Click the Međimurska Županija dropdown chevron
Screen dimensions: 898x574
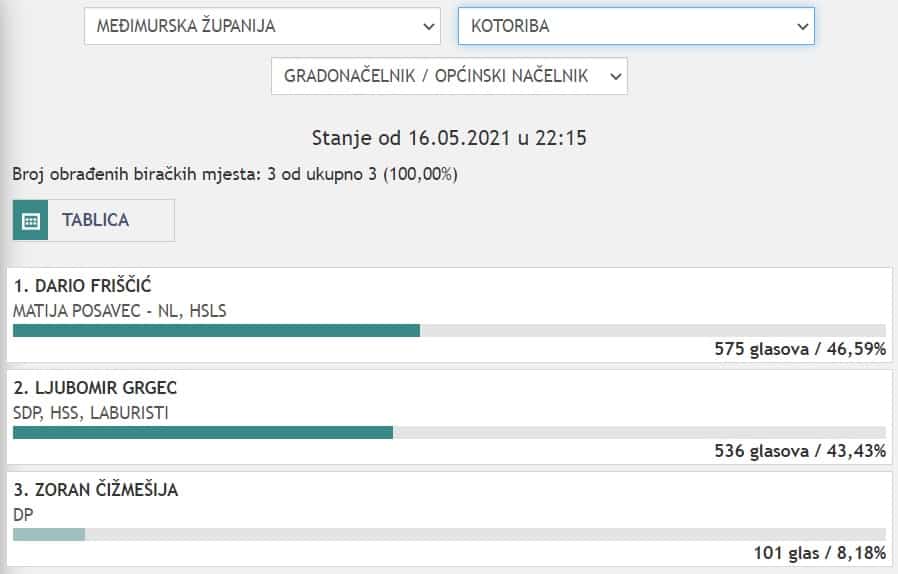click(x=429, y=27)
